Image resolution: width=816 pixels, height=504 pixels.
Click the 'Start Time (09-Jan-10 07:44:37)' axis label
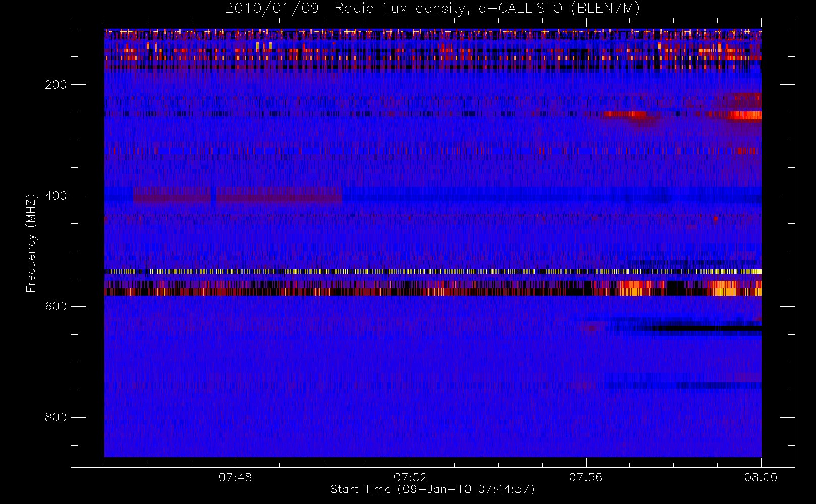(x=432, y=489)
